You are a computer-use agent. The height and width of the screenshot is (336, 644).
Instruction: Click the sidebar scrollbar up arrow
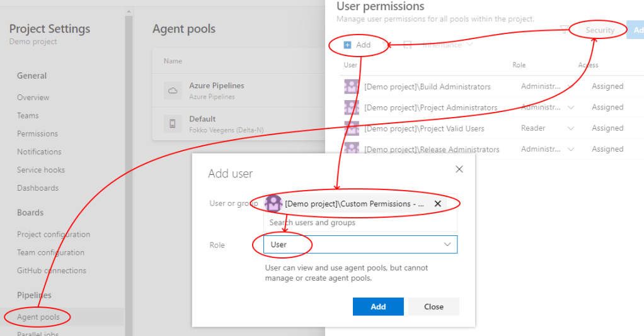tap(129, 11)
